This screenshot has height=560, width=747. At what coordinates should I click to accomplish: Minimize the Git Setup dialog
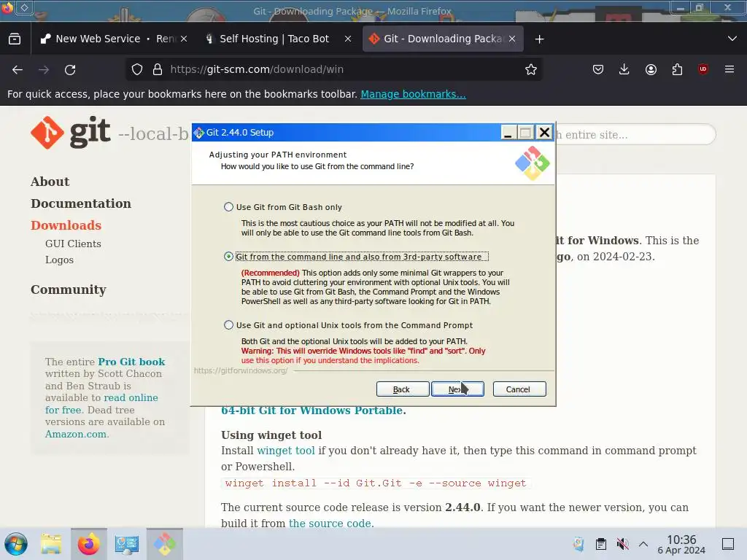click(x=508, y=133)
